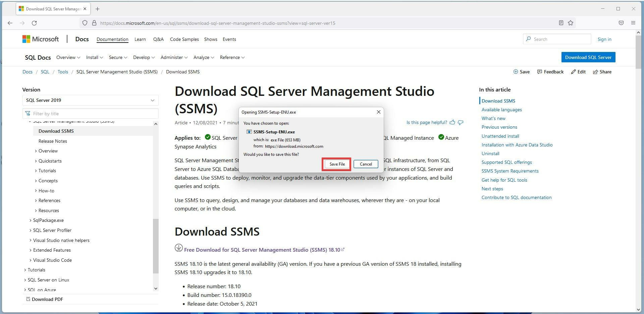Share the article using the Share icon
The width and height of the screenshot is (644, 314).
point(602,72)
